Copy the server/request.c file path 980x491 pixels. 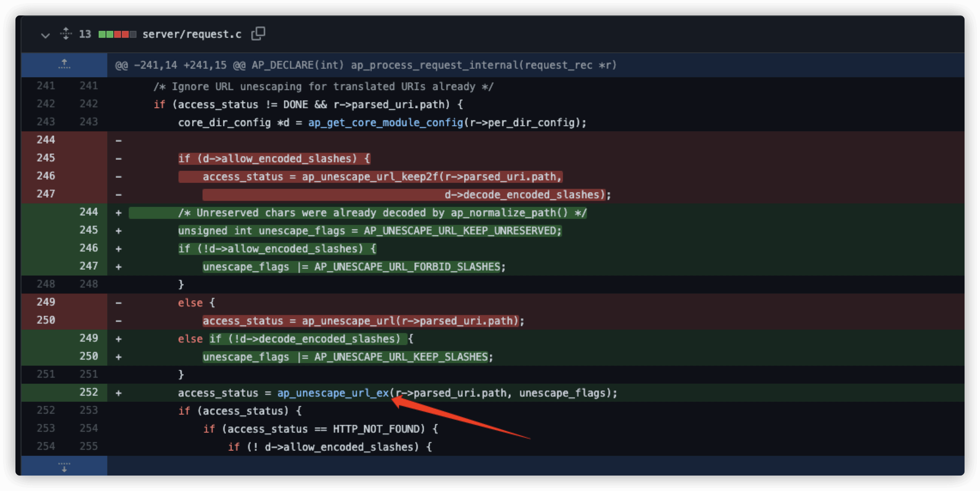point(258,33)
